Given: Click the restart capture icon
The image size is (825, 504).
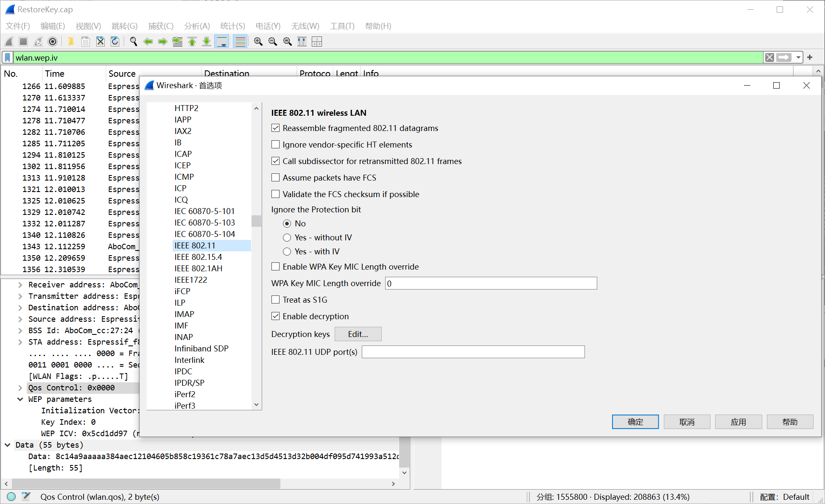Looking at the screenshot, I should tap(38, 42).
